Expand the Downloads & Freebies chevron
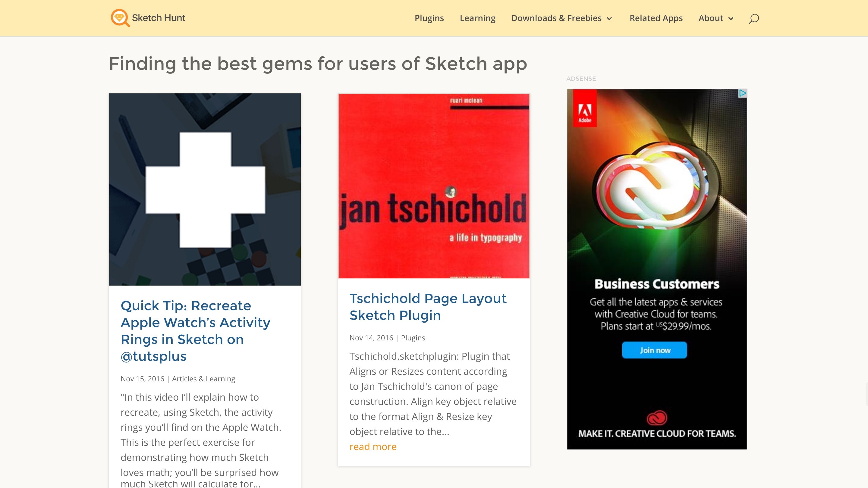The width and height of the screenshot is (868, 488). tap(609, 19)
